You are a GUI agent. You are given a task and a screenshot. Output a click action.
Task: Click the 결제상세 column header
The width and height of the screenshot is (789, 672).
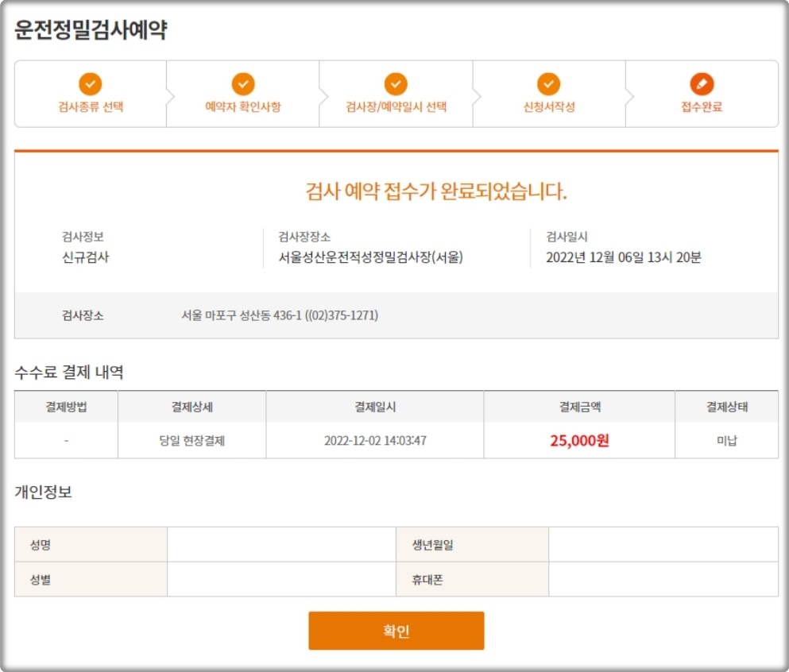pos(192,407)
